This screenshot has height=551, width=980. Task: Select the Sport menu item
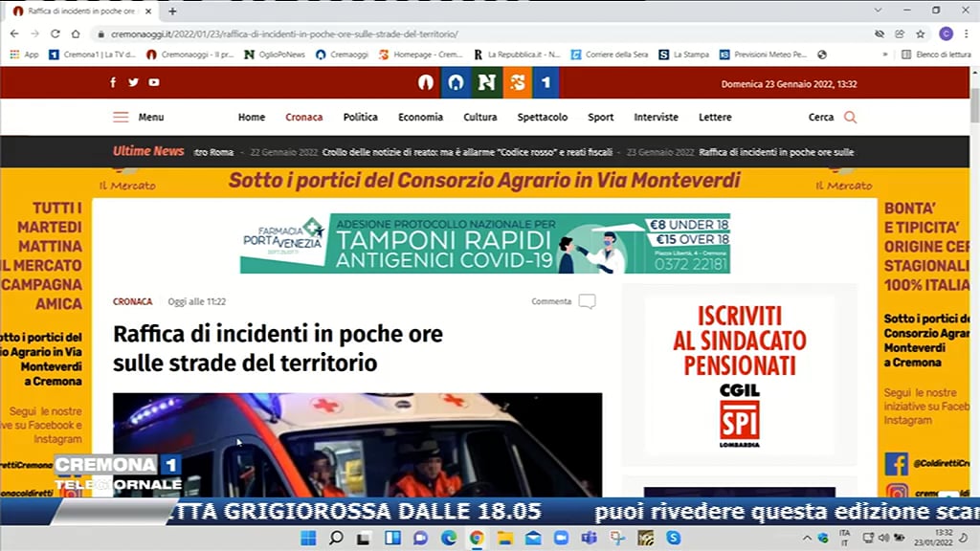(x=600, y=118)
